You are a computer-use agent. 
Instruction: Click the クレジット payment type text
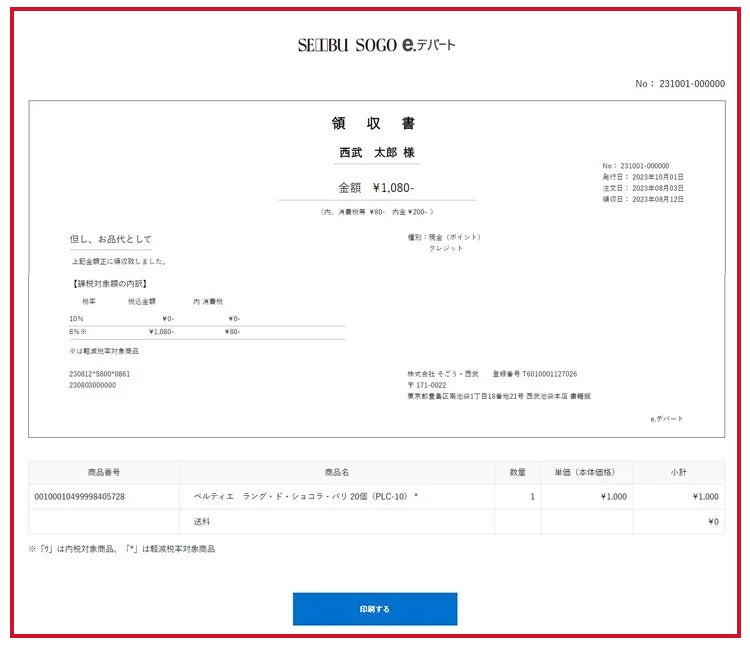(446, 248)
